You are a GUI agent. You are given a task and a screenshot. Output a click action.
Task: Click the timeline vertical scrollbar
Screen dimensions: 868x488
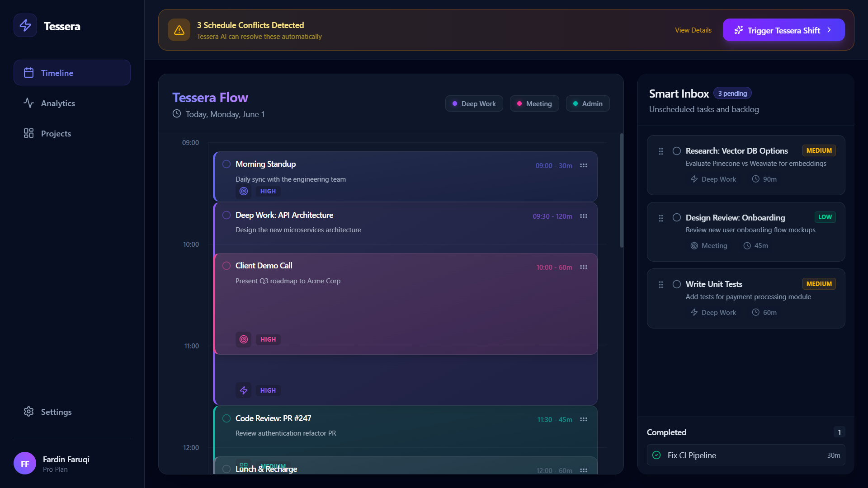[x=622, y=190]
